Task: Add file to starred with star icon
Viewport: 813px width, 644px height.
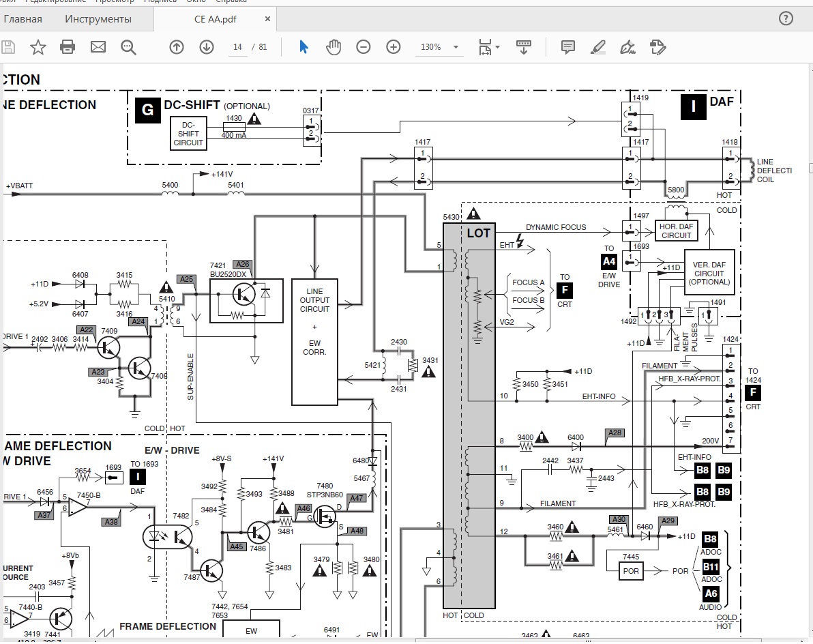Action: coord(38,47)
